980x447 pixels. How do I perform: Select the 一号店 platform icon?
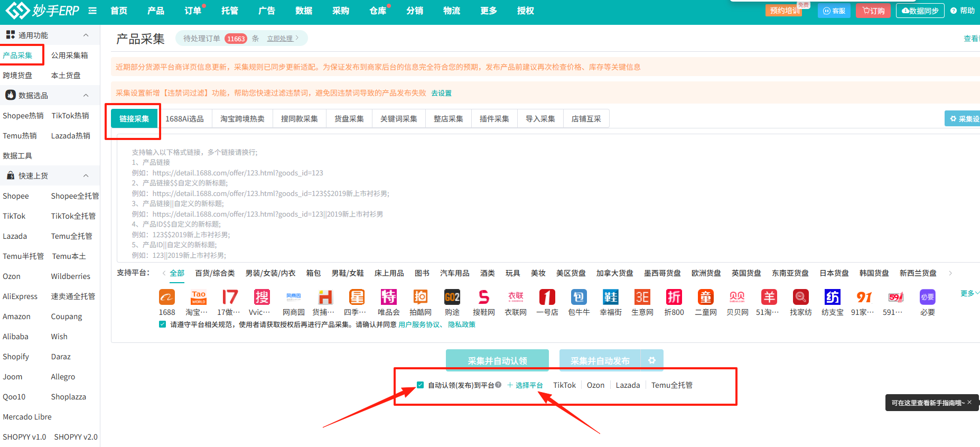547,297
